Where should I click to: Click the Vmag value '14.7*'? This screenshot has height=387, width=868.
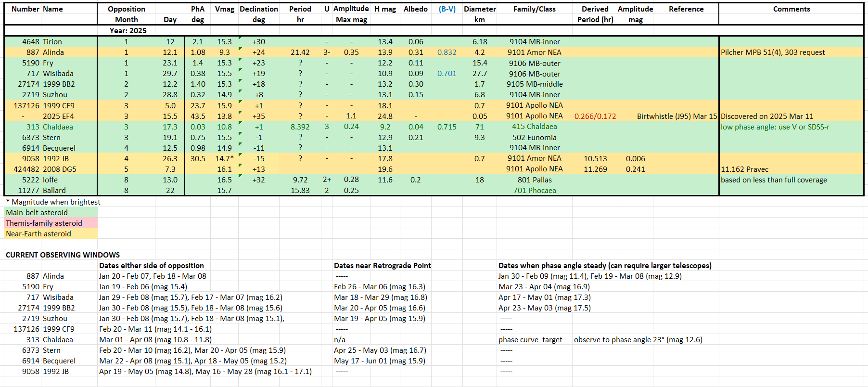coord(225,158)
